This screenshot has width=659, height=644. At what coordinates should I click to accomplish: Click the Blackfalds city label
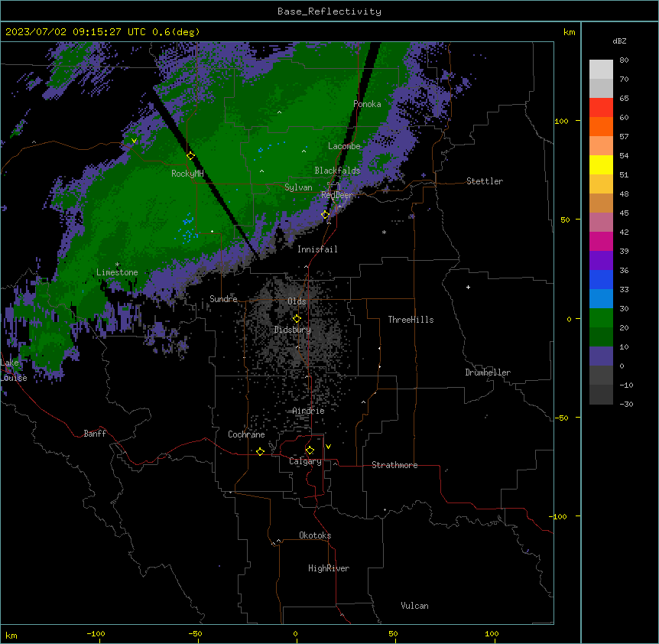click(337, 171)
